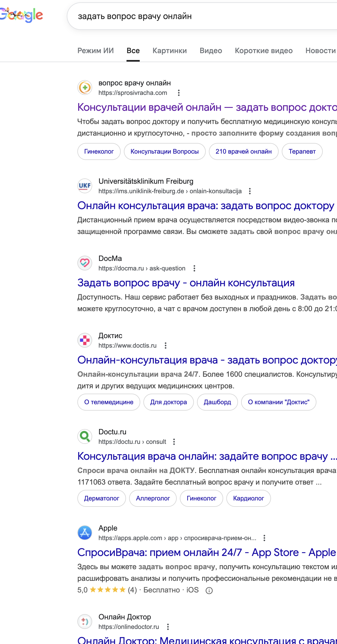Click the Doctis cross favicon

[x=85, y=340]
